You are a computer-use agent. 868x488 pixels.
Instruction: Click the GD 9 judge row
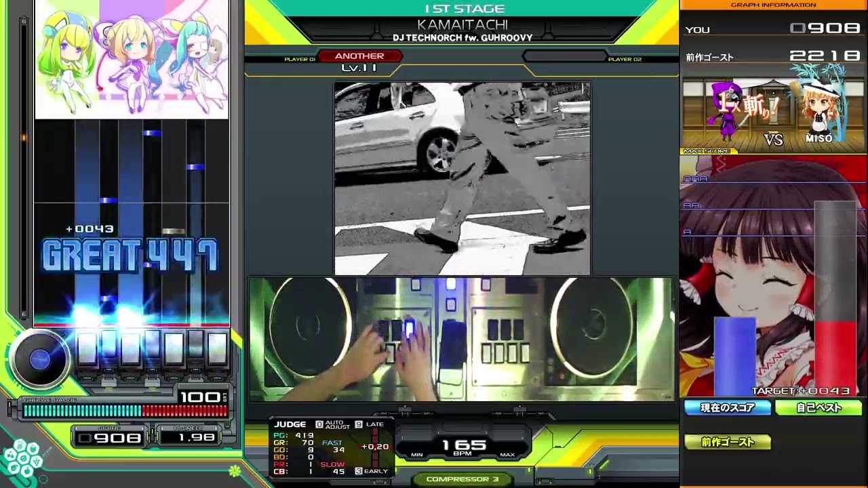click(x=293, y=450)
